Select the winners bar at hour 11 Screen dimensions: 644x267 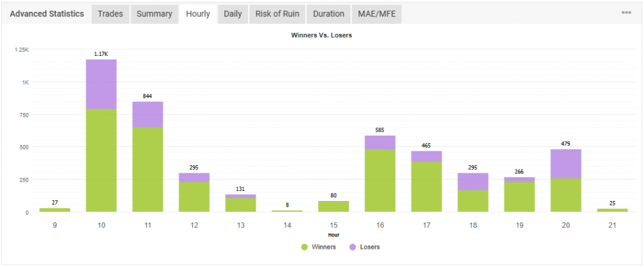(x=148, y=170)
